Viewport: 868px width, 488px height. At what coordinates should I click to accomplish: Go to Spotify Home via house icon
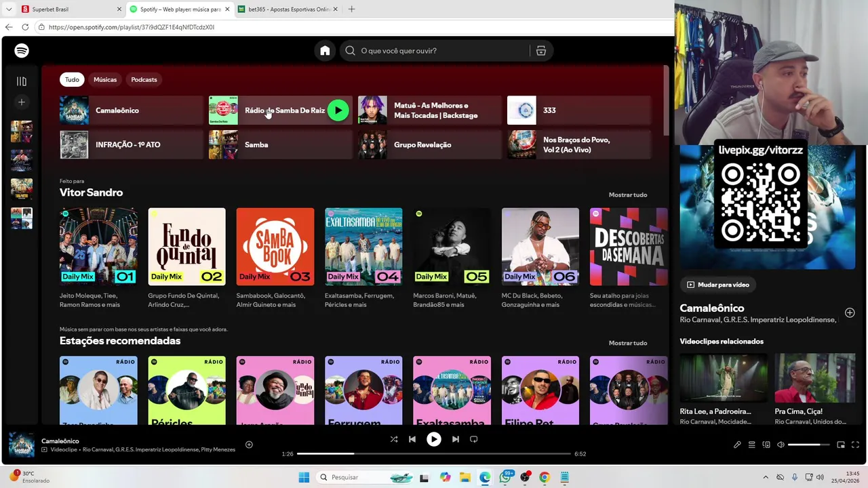coord(325,51)
